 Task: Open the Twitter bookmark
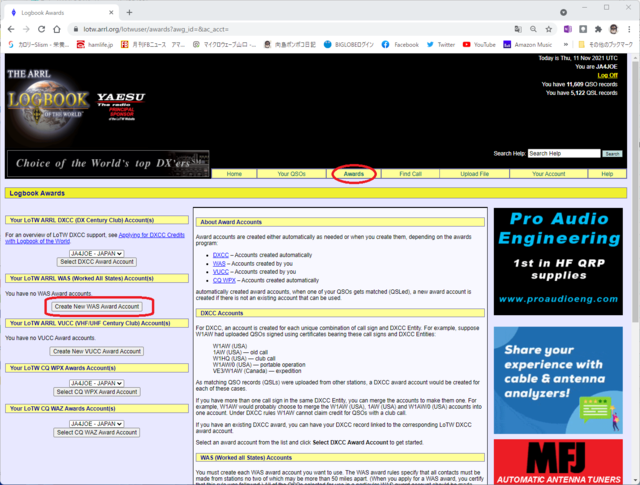pyautogui.click(x=441, y=44)
